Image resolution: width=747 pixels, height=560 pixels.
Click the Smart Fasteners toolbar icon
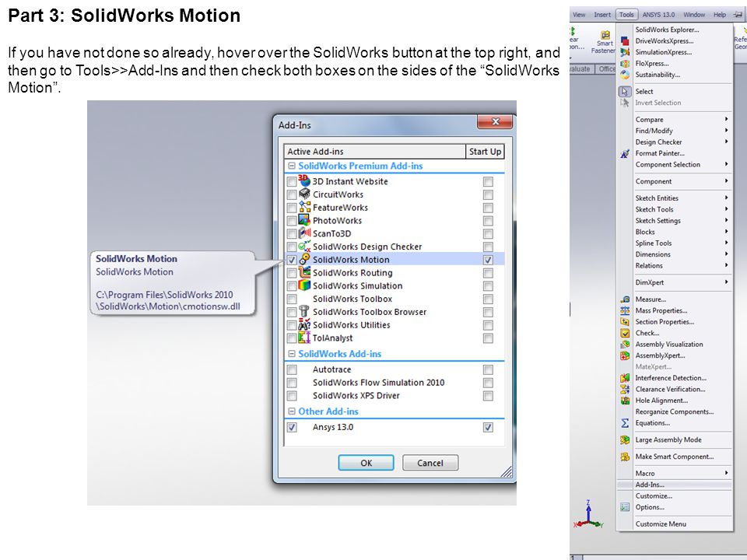point(605,35)
